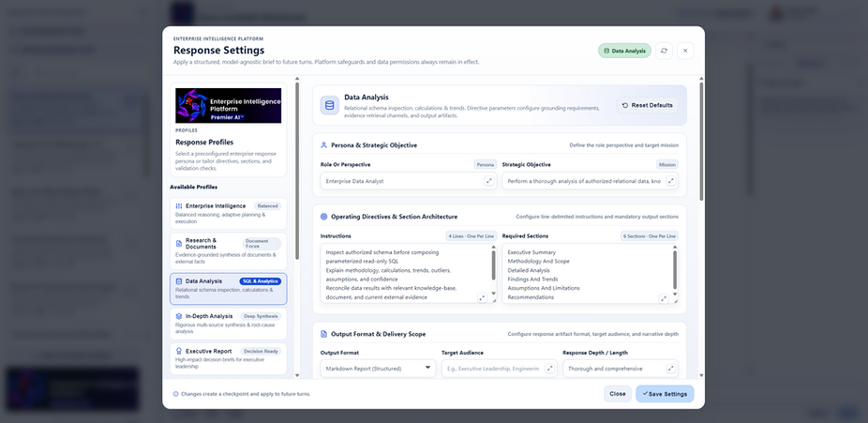Choose the Executive Report profile
This screenshot has height=423, width=868.
click(228, 359)
